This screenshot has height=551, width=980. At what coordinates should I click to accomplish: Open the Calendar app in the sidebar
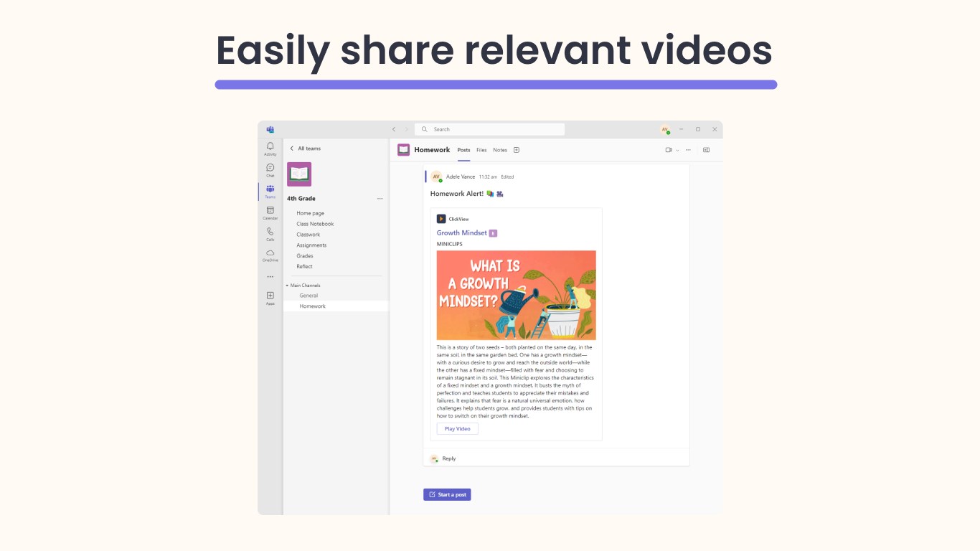[x=270, y=213]
